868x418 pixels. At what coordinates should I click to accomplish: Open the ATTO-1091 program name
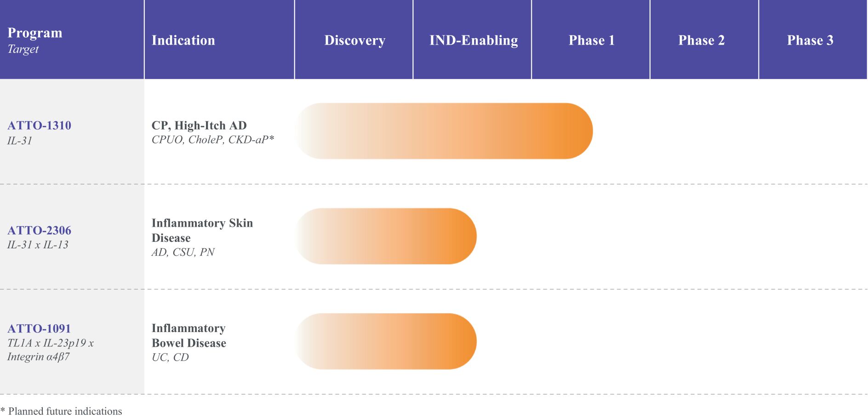tap(39, 329)
